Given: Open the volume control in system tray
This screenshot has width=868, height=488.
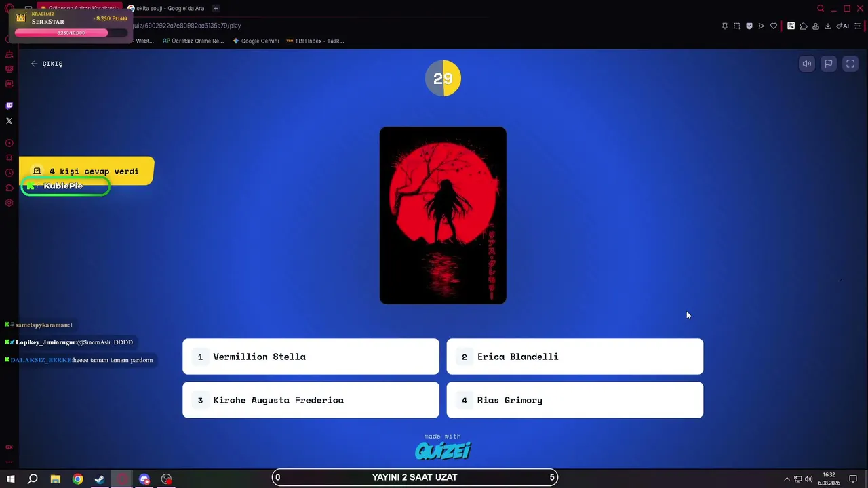Looking at the screenshot, I should [808, 479].
